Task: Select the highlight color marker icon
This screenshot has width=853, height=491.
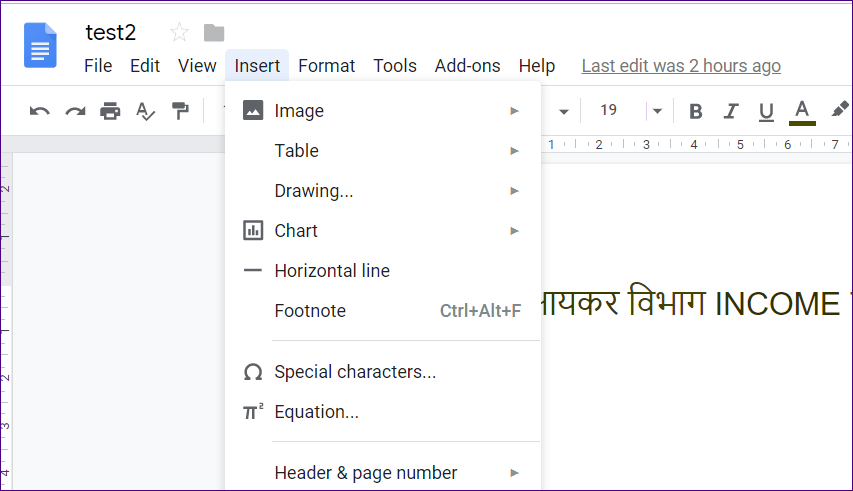Action: click(839, 110)
